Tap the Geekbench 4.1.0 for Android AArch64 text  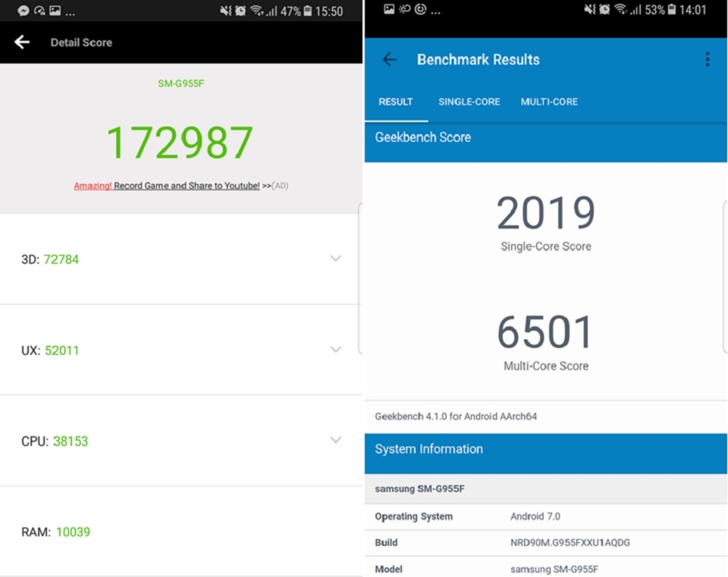456,416
